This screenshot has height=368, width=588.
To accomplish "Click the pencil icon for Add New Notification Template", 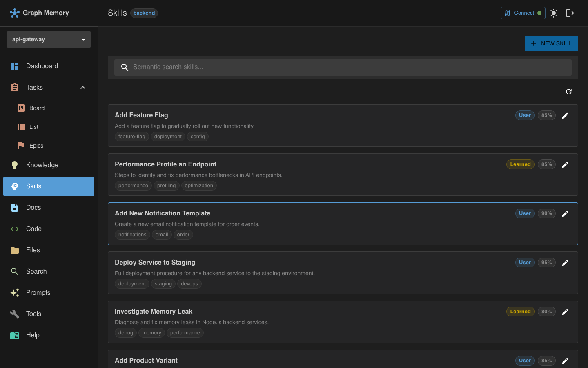I will [565, 214].
